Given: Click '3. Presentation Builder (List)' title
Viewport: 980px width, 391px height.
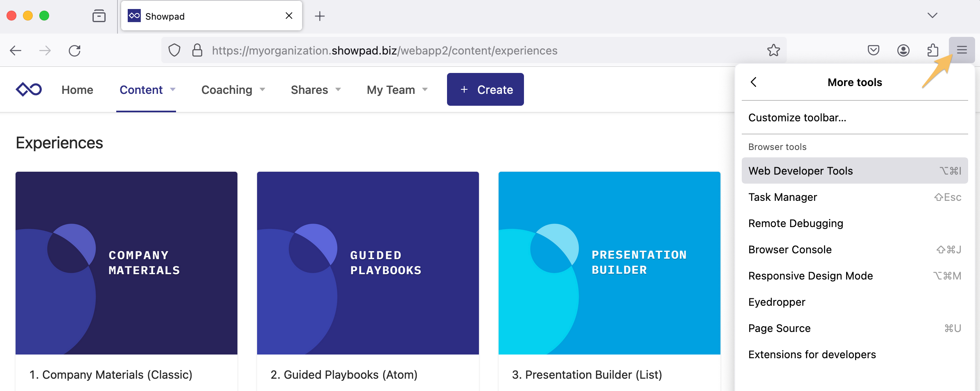Looking at the screenshot, I should (587, 375).
